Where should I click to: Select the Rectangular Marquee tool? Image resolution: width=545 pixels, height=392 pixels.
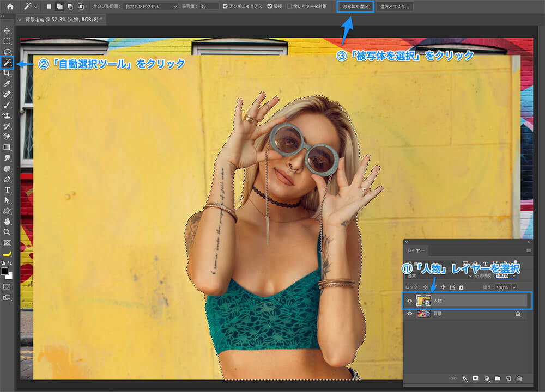coord(7,41)
